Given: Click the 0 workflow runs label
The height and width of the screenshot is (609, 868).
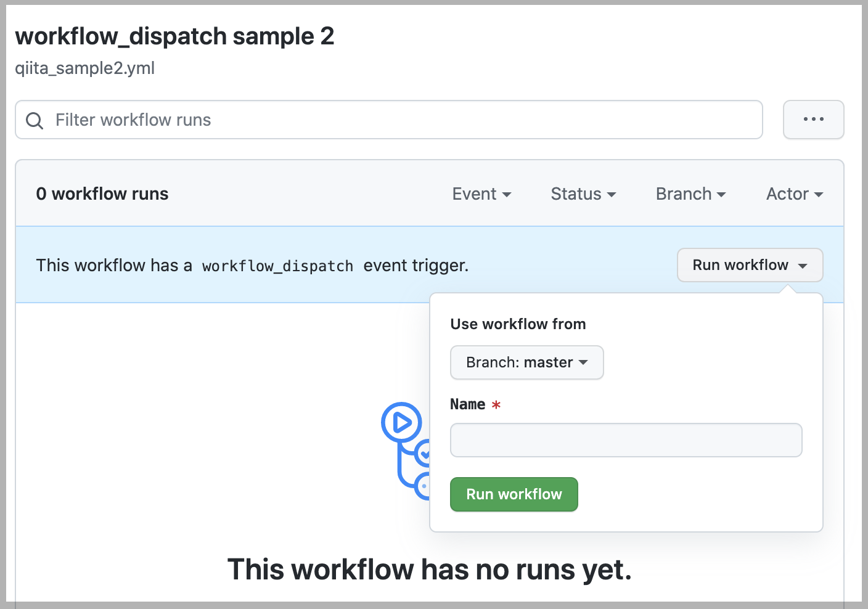Looking at the screenshot, I should coord(102,194).
